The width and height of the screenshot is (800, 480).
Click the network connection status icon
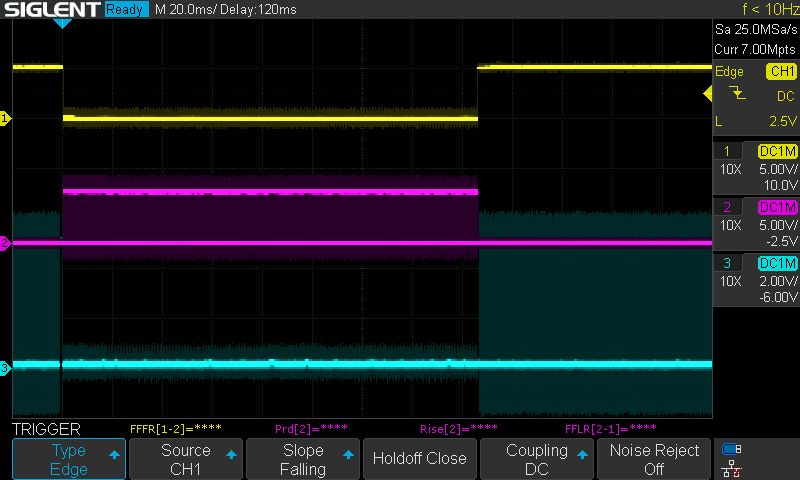tap(732, 468)
